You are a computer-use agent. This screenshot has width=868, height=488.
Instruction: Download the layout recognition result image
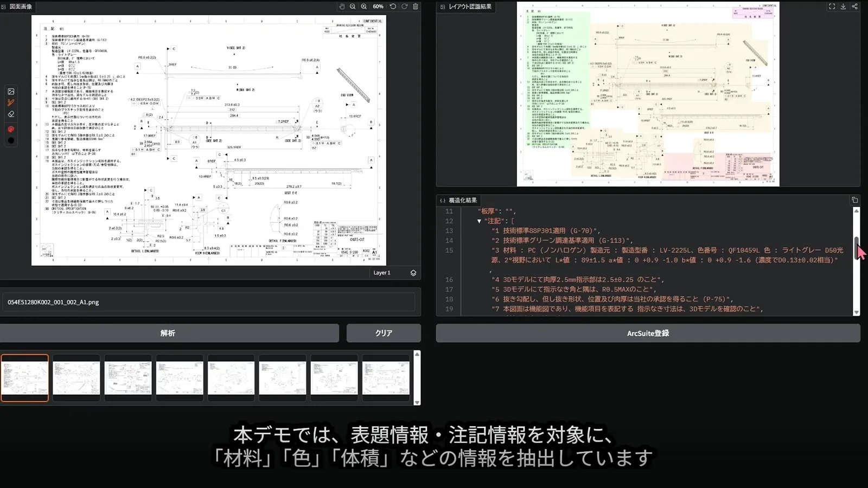[x=843, y=7]
